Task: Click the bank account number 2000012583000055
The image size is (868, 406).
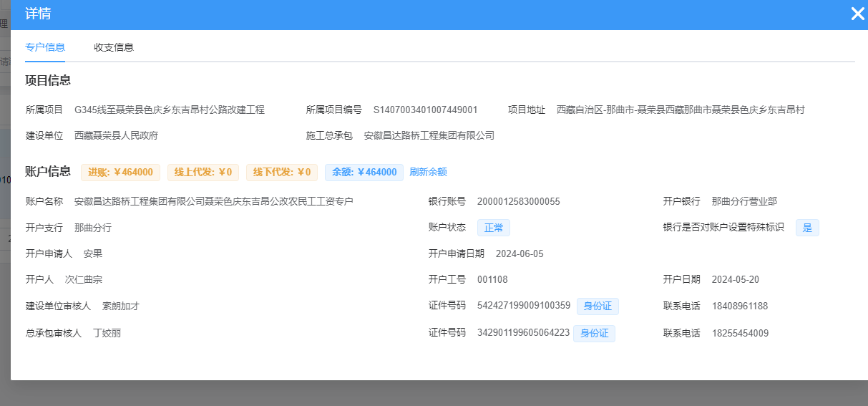Action: (x=518, y=202)
